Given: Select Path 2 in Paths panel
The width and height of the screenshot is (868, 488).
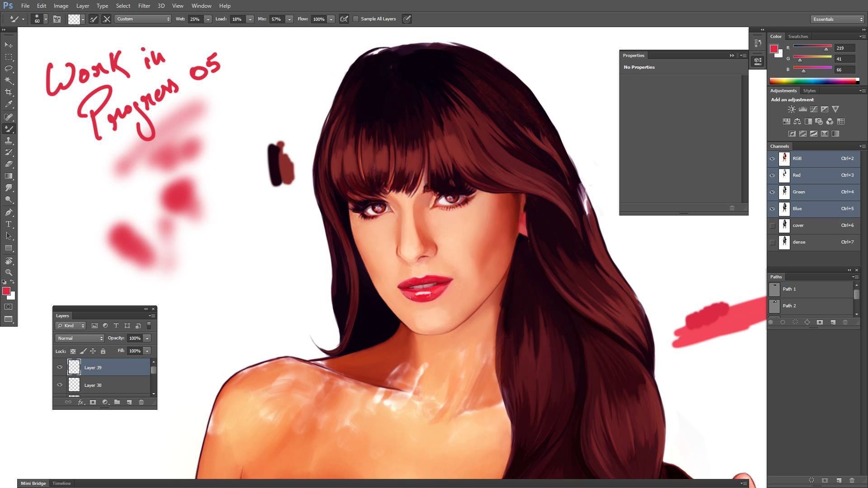Looking at the screenshot, I should [x=810, y=306].
